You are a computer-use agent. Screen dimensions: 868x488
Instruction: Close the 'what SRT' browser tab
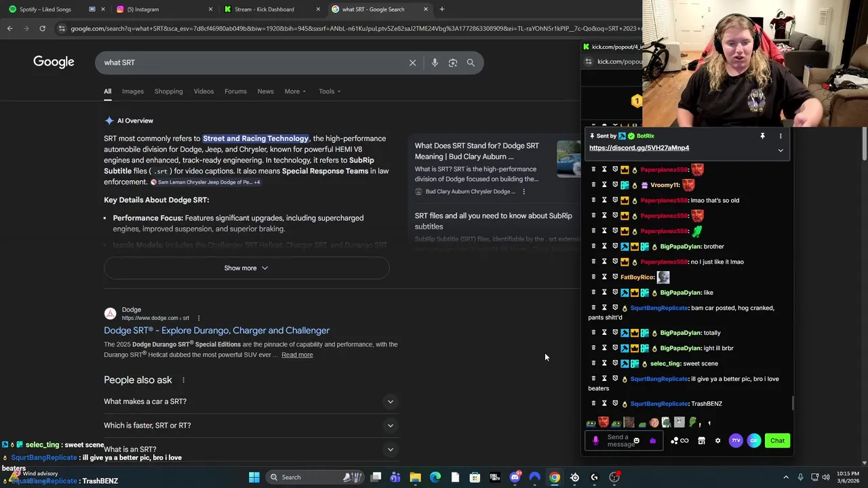426,9
